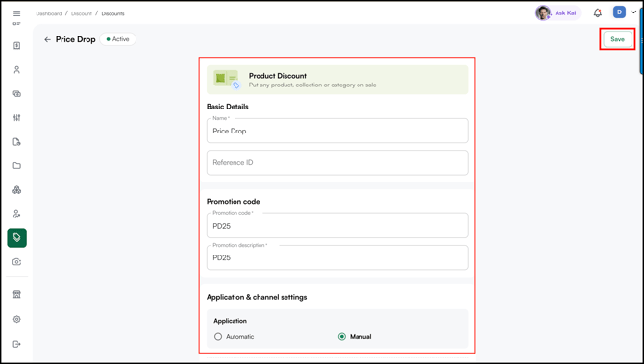This screenshot has width=644, height=364.
Task: Click the Promotion code section heading
Action: pyautogui.click(x=234, y=201)
